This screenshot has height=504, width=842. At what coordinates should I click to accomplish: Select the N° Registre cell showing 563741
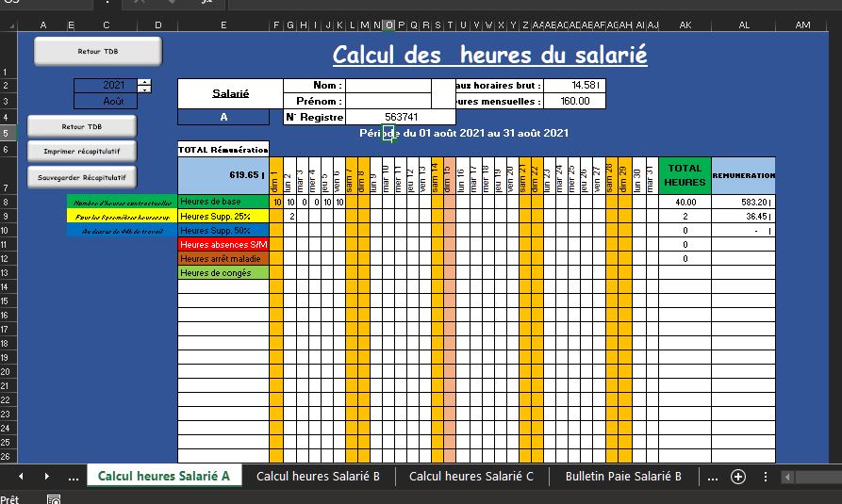click(401, 117)
